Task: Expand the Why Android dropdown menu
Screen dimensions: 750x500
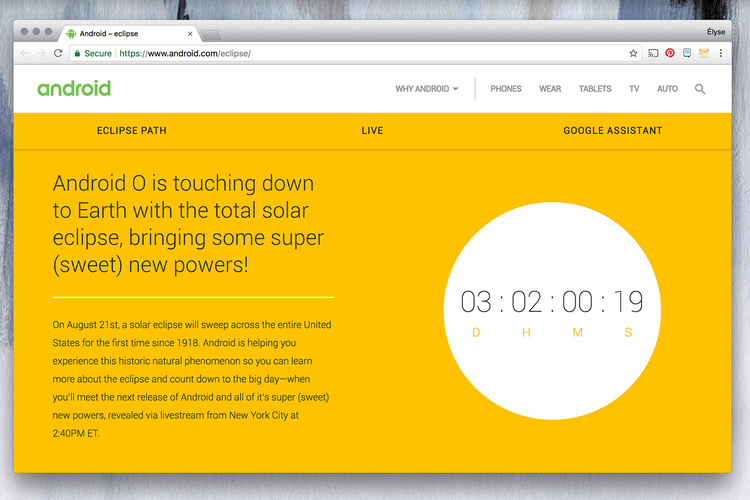Action: 427,89
